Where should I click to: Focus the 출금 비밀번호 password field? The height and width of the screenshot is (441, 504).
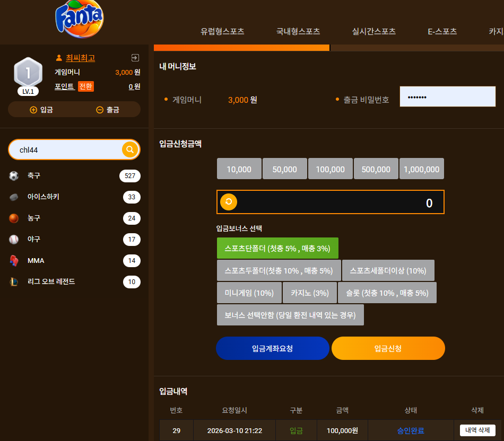click(x=447, y=96)
